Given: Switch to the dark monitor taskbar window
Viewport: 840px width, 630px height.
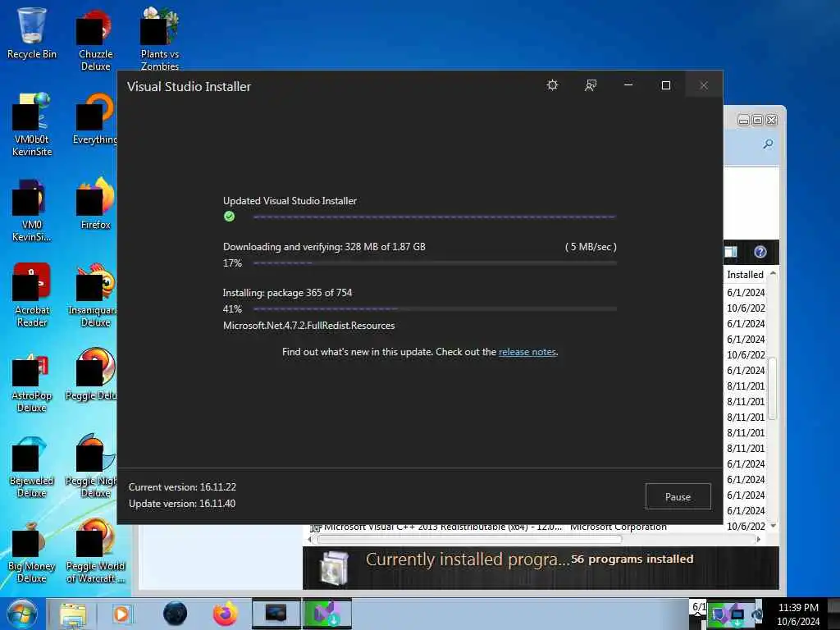Looking at the screenshot, I should (276, 614).
